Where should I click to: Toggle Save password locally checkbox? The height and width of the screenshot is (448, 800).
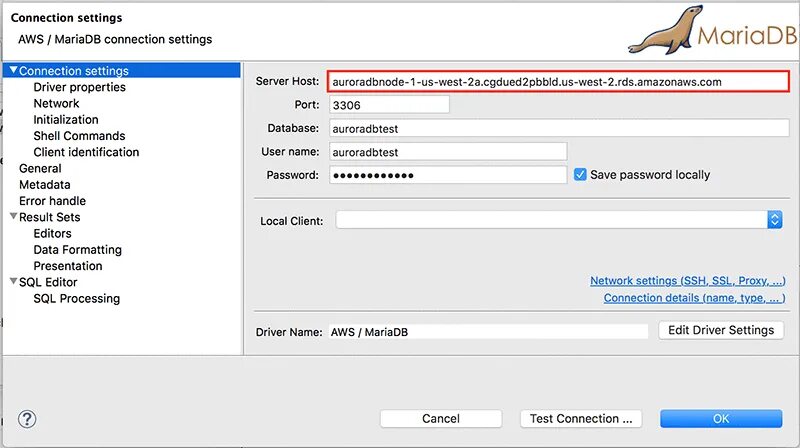point(580,175)
